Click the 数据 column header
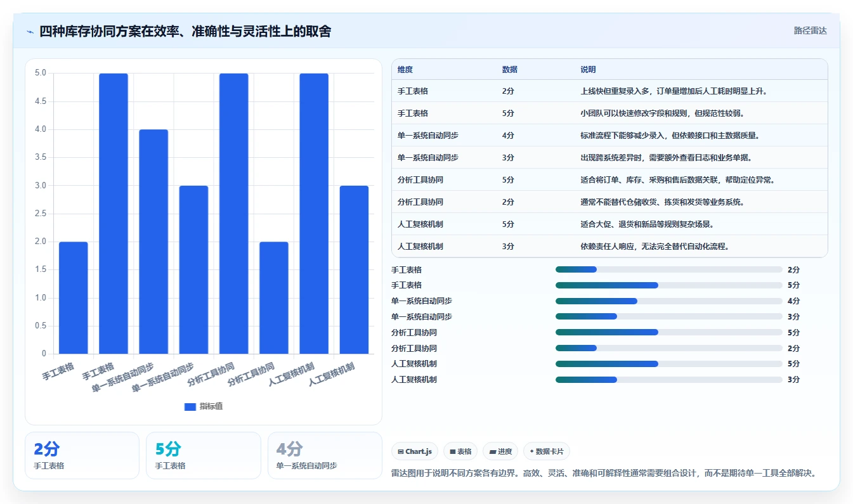853x504 pixels. click(509, 70)
